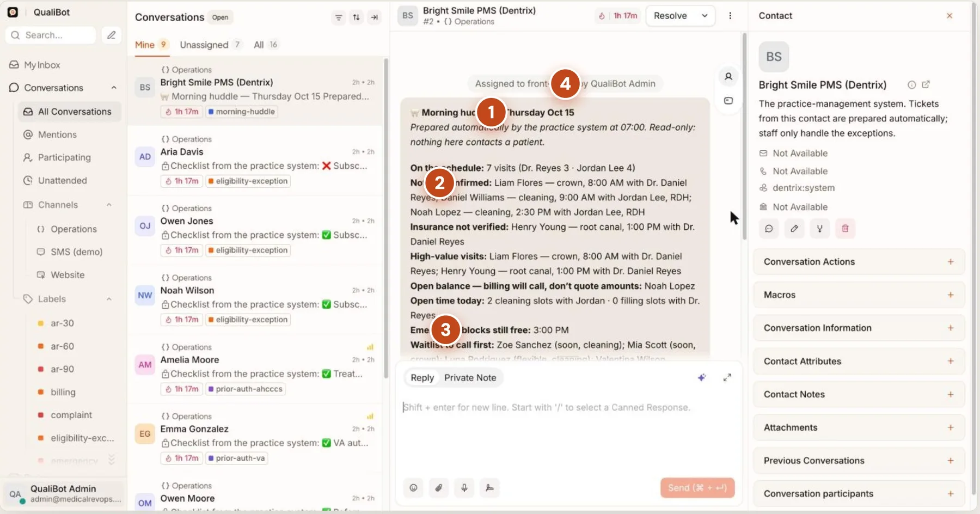Click the merge contact icon

tap(819, 229)
